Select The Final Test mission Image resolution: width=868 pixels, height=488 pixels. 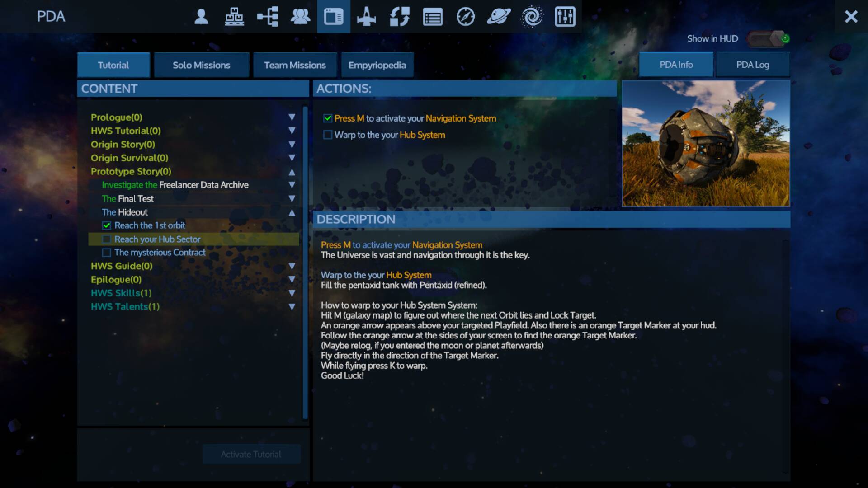click(127, 198)
